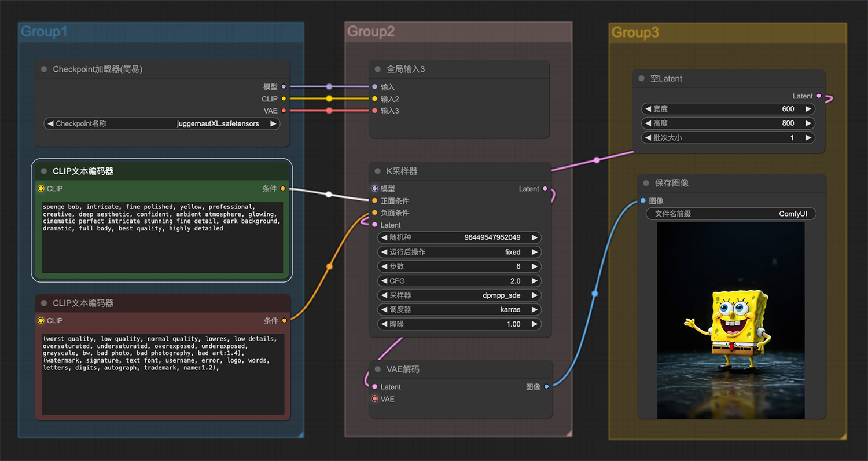Open the 采样器 dpmpp_sde dropdown
Screen dimensions: 868x461
[x=459, y=295]
